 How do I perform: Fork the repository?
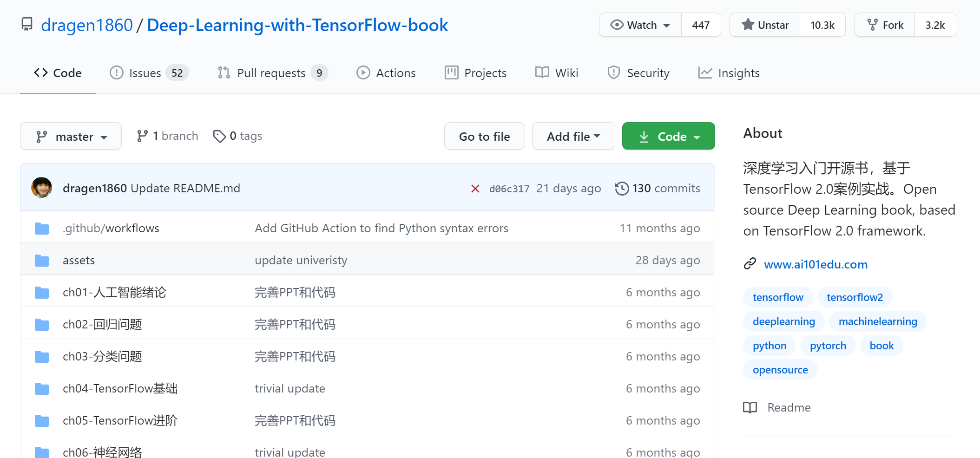click(885, 25)
